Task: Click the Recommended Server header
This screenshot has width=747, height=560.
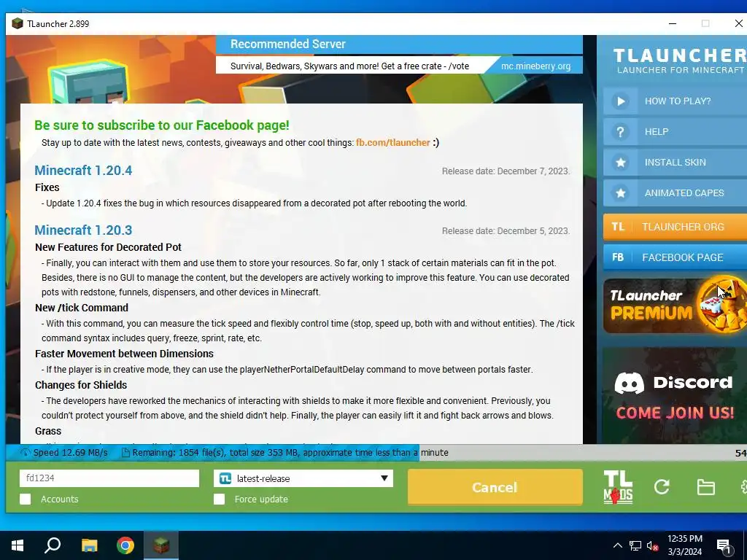Action: (x=287, y=44)
